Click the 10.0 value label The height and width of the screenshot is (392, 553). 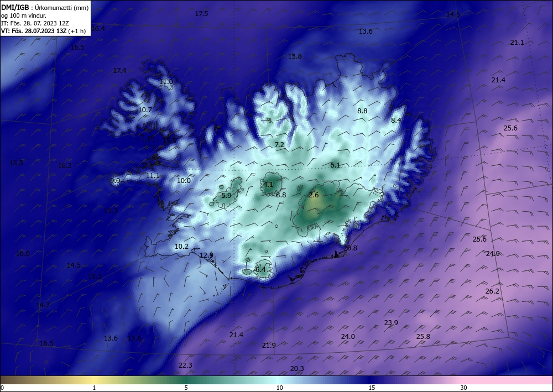click(184, 180)
